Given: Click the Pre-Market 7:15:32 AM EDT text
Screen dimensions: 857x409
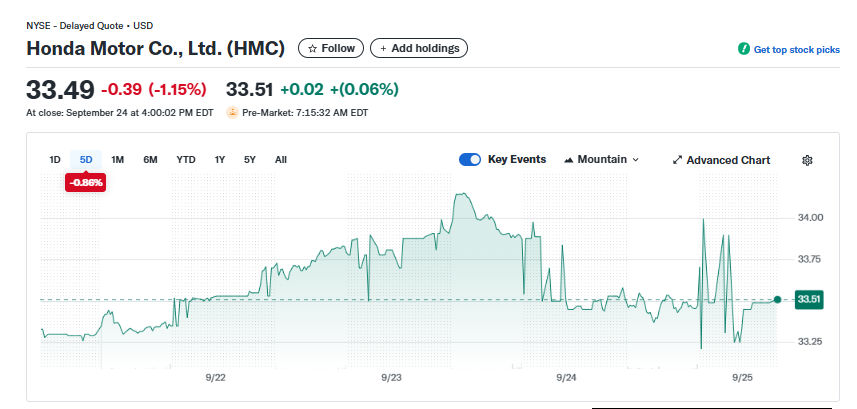Looking at the screenshot, I should click(305, 113).
